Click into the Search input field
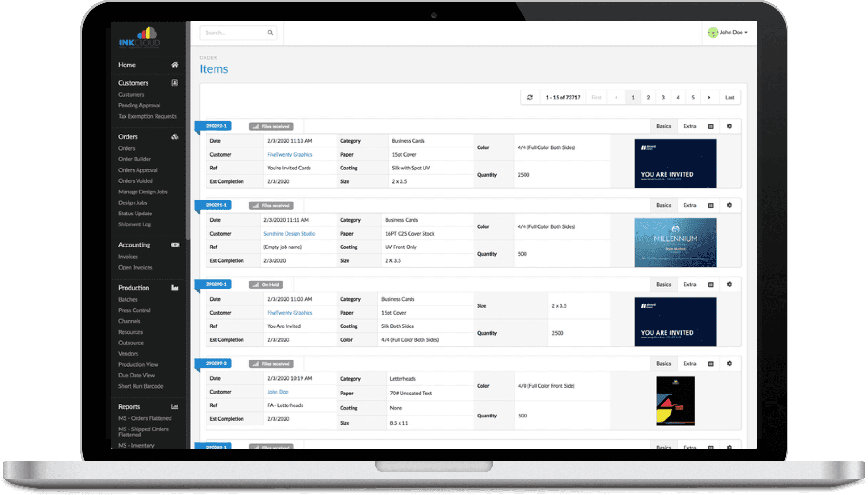This screenshot has height=495, width=868. click(x=232, y=33)
